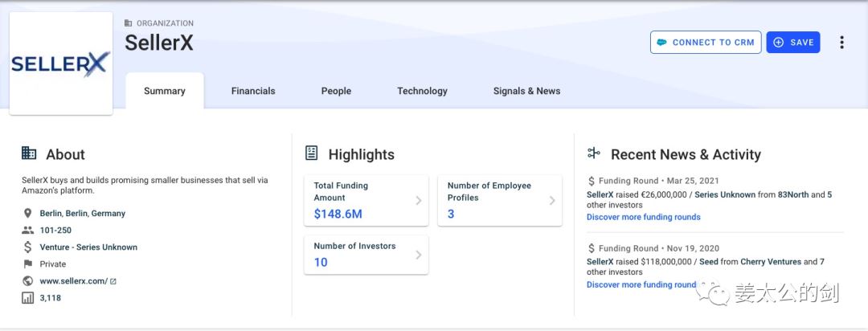Open the Total Funding Amount card

[x=366, y=200]
